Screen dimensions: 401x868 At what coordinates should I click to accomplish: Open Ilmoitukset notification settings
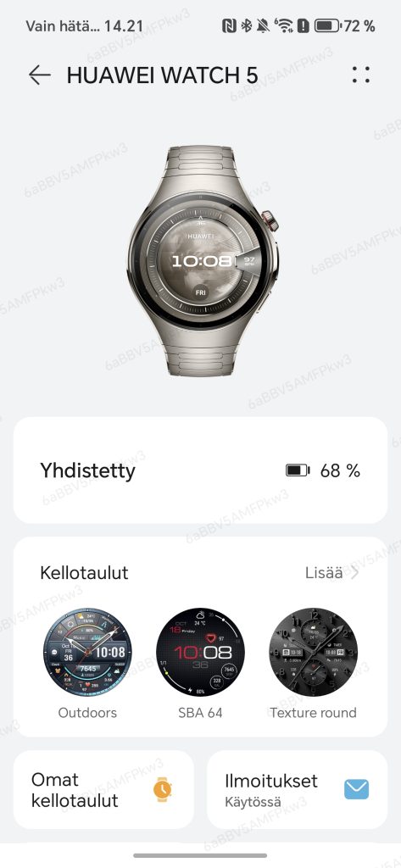[x=297, y=789]
